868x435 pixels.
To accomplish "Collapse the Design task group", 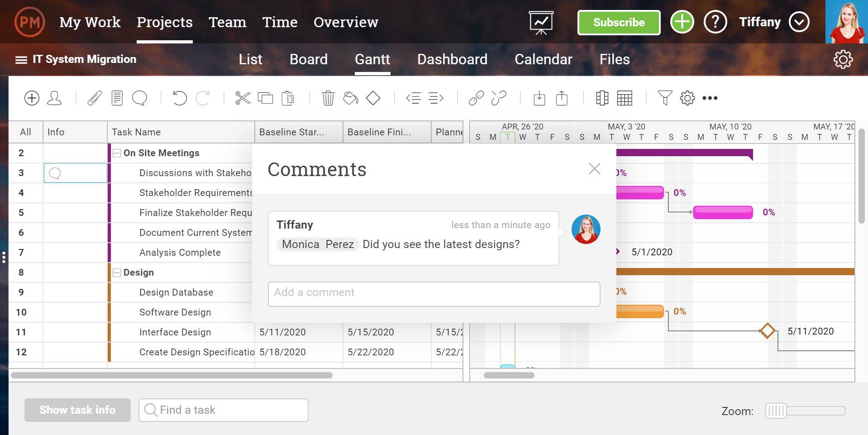I will [x=116, y=272].
